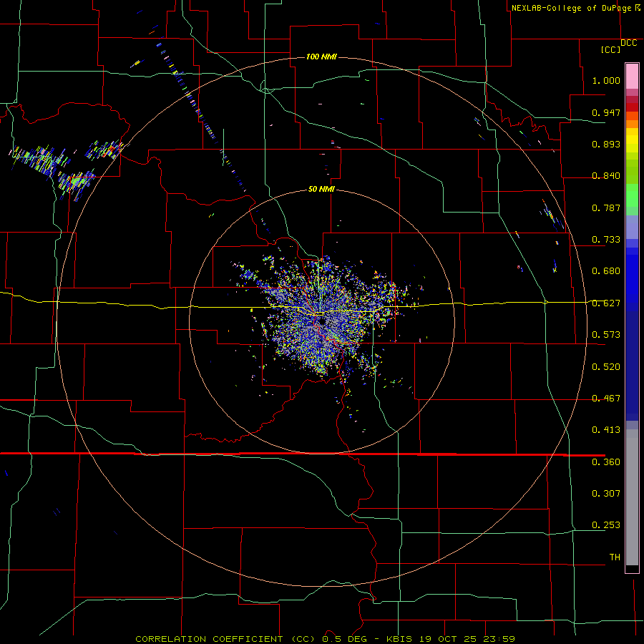Click the 0.893 color scale value

pos(606,144)
